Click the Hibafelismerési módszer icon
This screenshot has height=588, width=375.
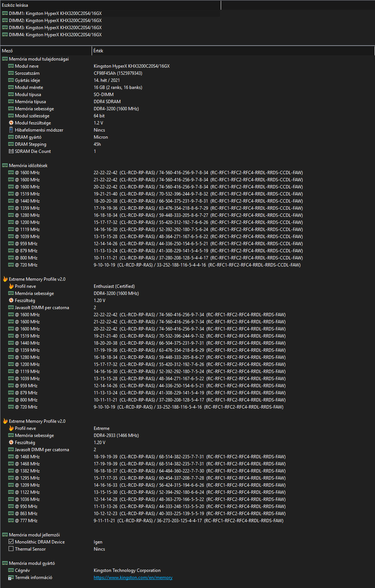pos(11,130)
